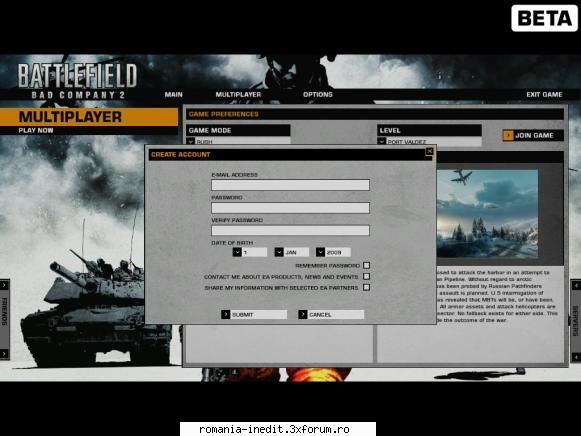This screenshot has width=581, height=436.
Task: Open the birth day dropdown arrow
Action: click(x=237, y=252)
